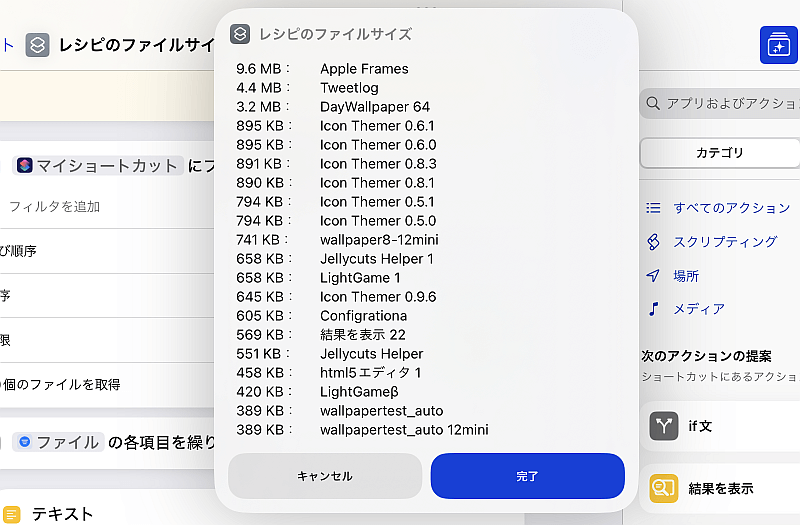Click the マイショートカット variable token
The image size is (800, 525).
[98, 165]
